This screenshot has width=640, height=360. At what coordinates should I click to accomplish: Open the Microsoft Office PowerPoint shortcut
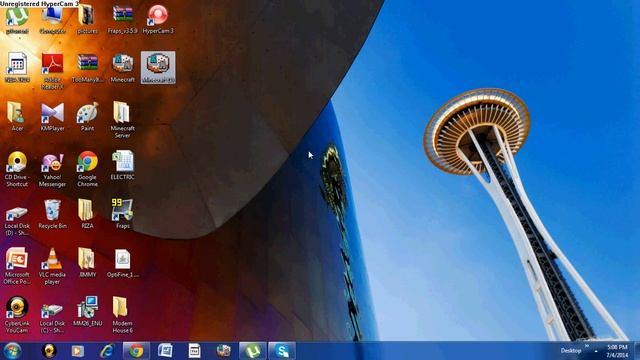[x=17, y=266]
